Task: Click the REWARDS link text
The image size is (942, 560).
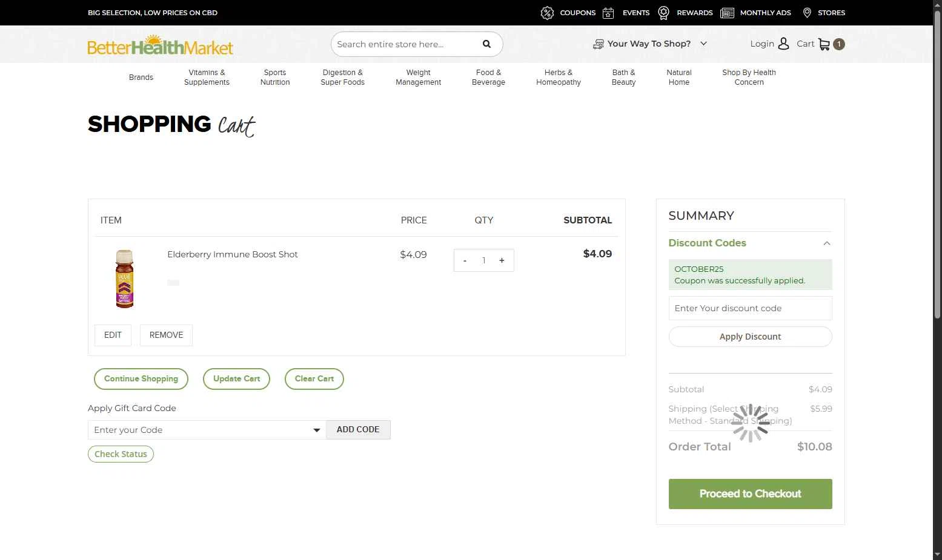Action: click(695, 13)
